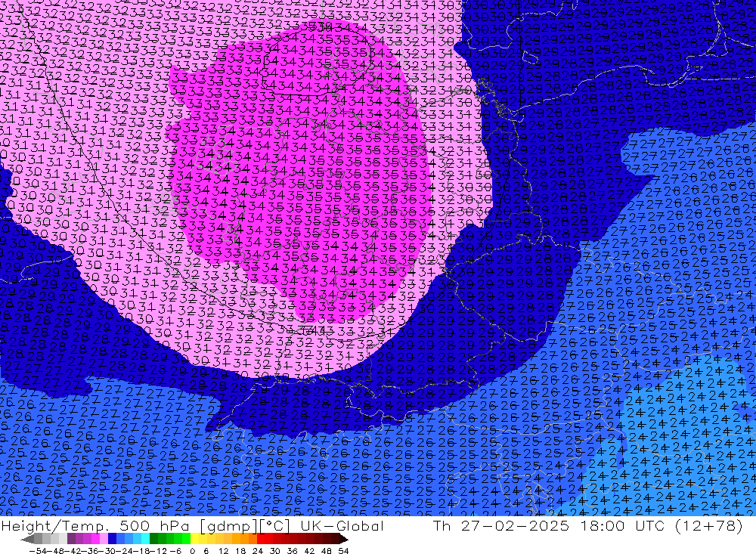Select the light pink legend swatch
This screenshot has height=554, width=756.
click(x=104, y=539)
